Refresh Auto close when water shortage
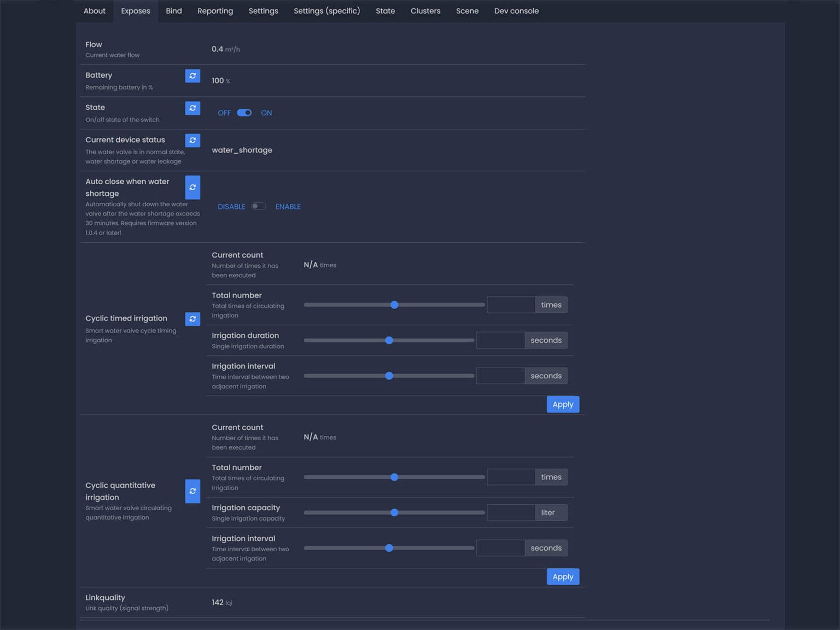Viewport: 840px width, 630px height. [x=192, y=188]
